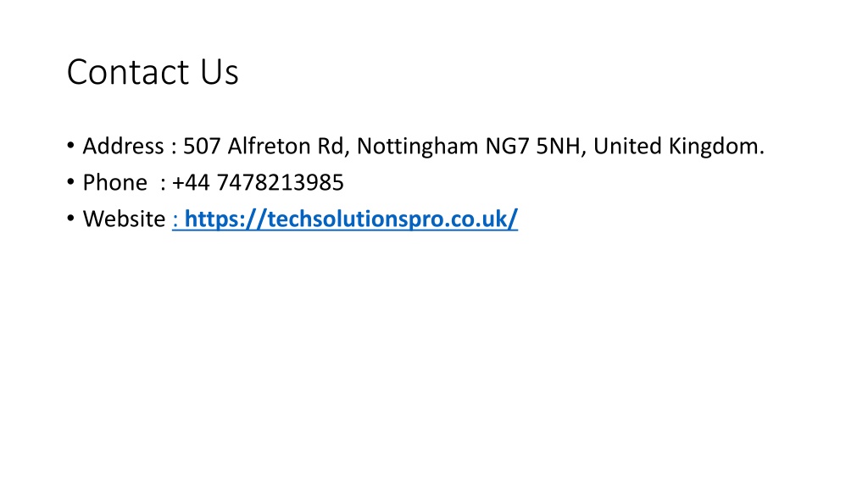Viewport: 868px width, 488px height.
Task: Click "United Kingdom." in the address line
Action: (x=679, y=146)
